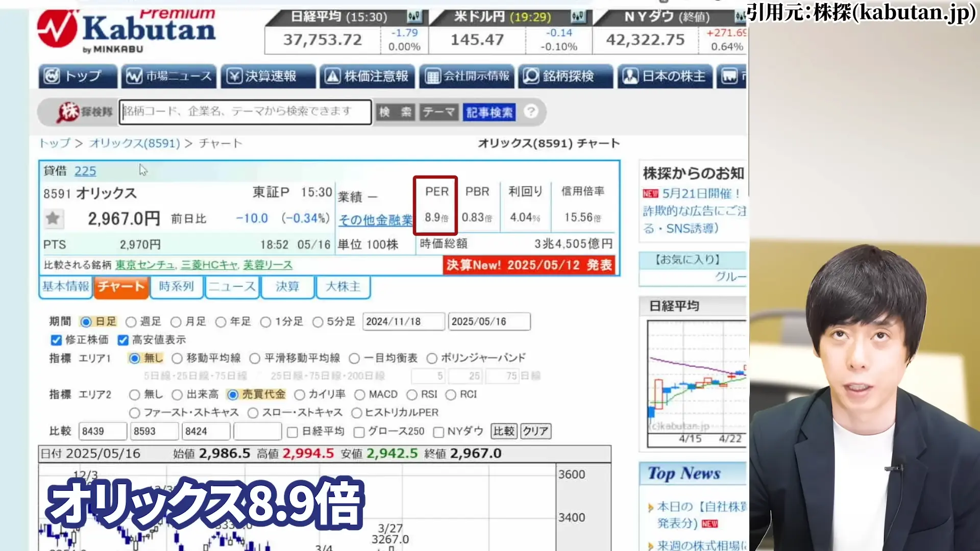Screen dimensions: 980x551
Task: Toggle the グロース250 comparison checkbox
Action: click(359, 433)
